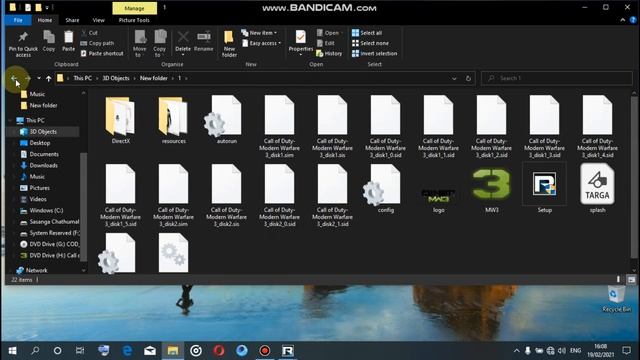Image resolution: width=640 pixels, height=360 pixels.
Task: Click Select none in the ribbon
Action: [x=370, y=43]
